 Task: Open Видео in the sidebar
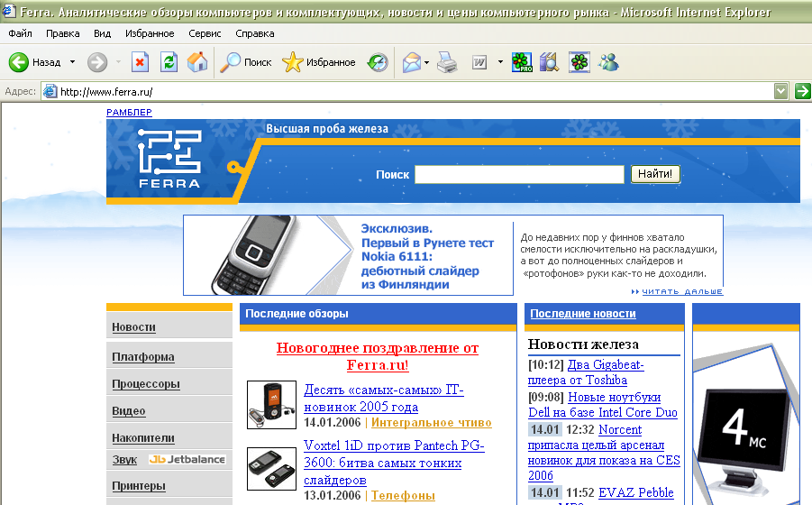[129, 411]
